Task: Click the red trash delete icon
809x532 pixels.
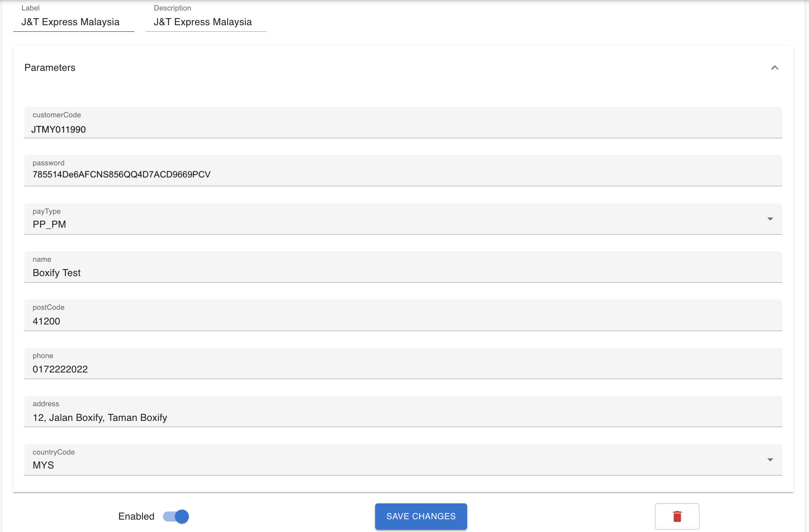Action: [677, 516]
